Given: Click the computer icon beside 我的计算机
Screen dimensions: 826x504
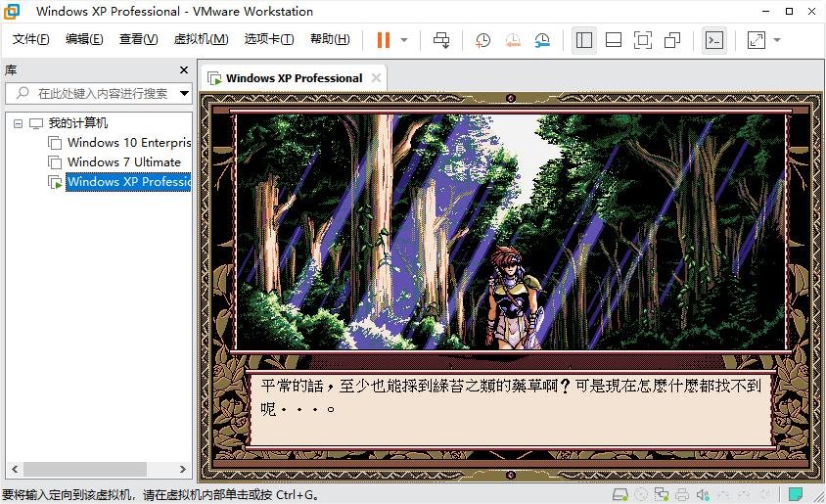Looking at the screenshot, I should pos(36,123).
